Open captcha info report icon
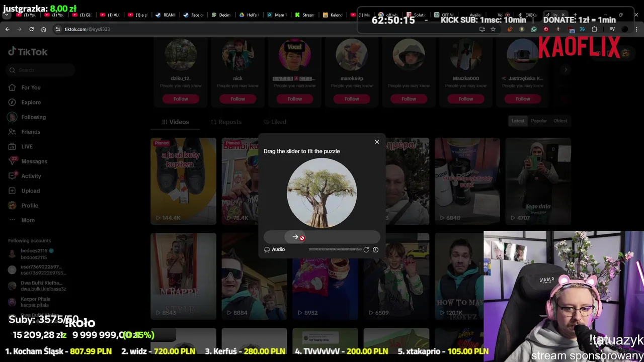This screenshot has width=644, height=362. point(375,249)
